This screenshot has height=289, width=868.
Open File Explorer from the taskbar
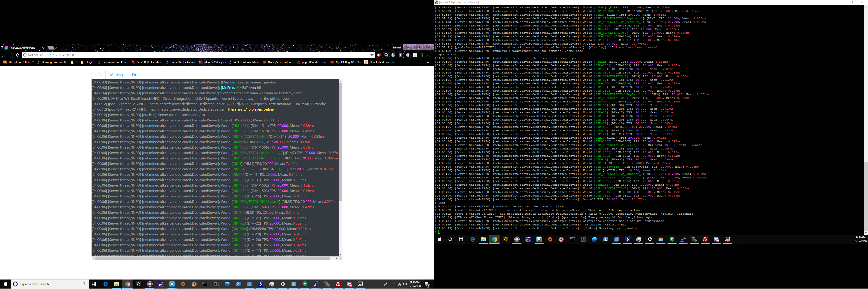tap(117, 284)
